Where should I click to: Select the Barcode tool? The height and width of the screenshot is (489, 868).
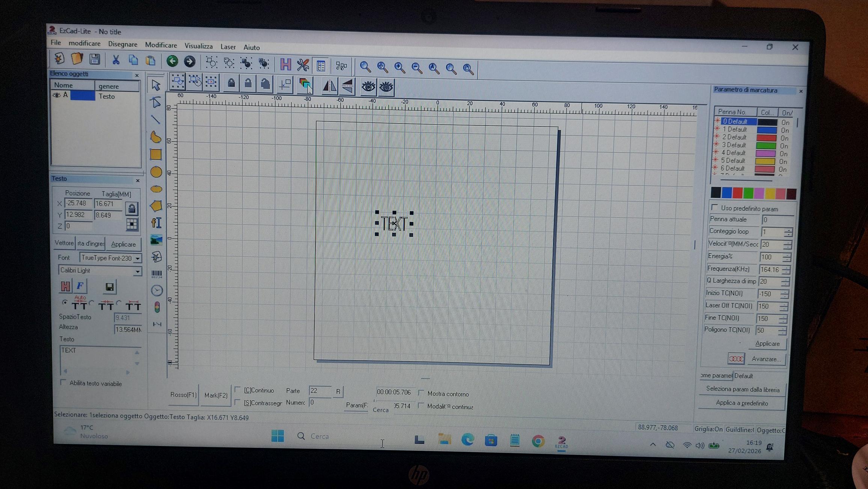point(157,274)
